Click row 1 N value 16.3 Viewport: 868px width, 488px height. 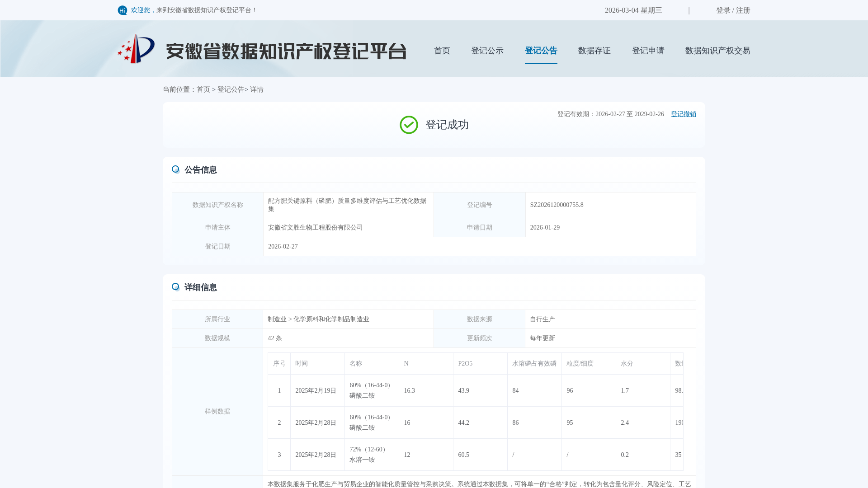click(x=409, y=391)
